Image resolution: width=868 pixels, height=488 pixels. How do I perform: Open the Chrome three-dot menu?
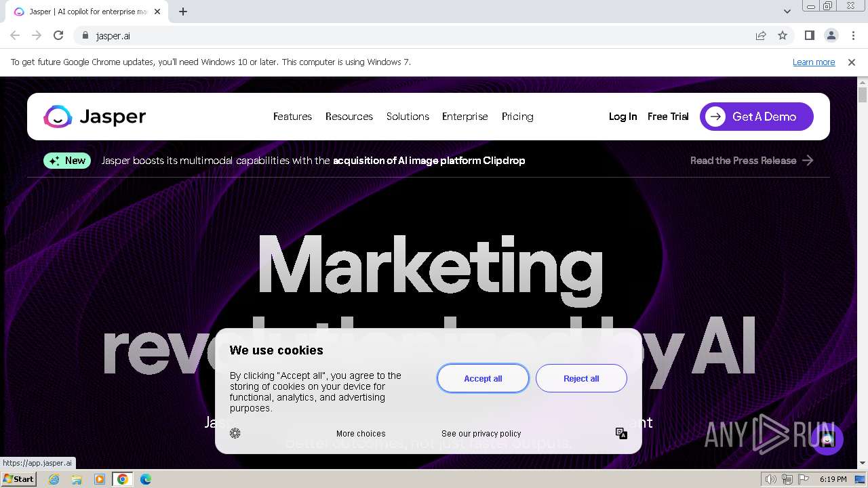coord(853,35)
